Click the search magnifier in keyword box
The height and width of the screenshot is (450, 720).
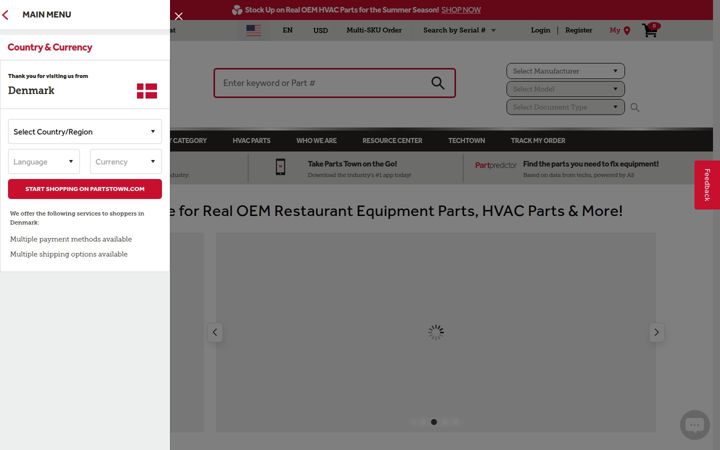438,83
